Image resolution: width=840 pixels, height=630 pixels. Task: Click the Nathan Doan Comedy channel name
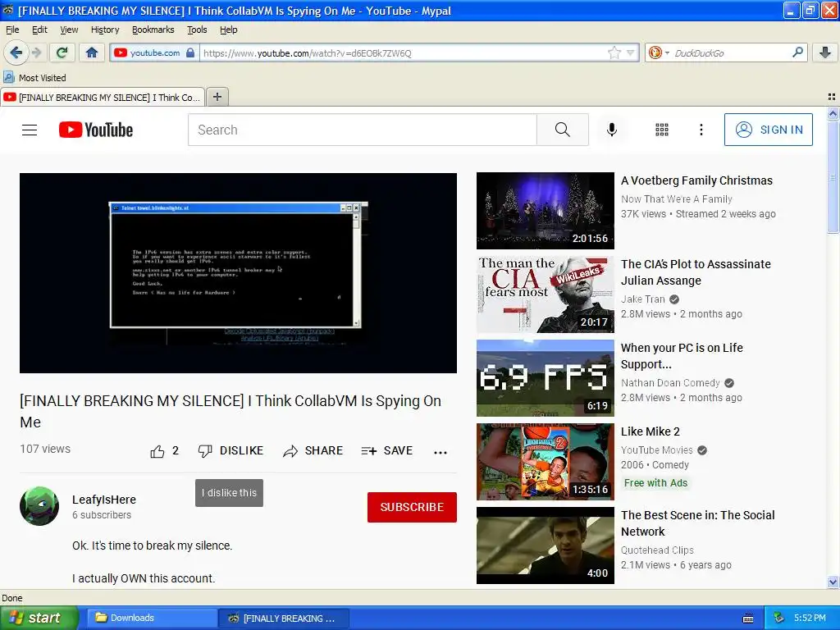click(670, 382)
